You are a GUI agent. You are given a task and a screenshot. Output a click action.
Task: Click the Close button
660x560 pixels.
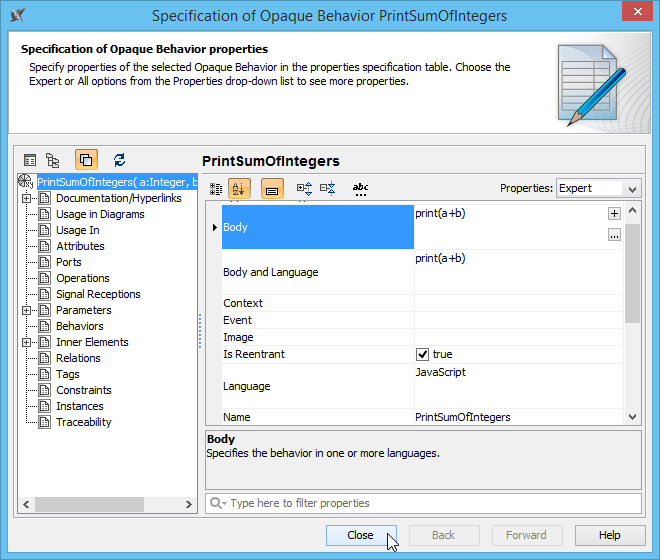[x=361, y=535]
